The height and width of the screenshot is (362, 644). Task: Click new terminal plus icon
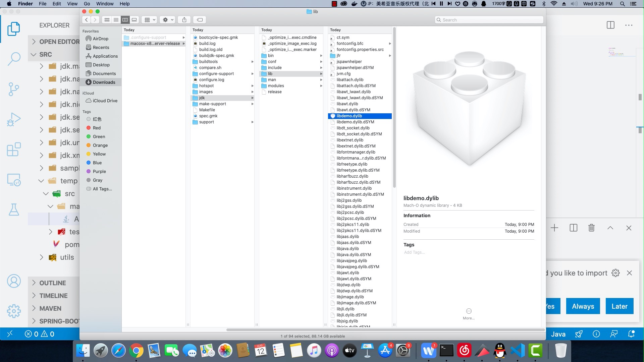[x=554, y=228]
